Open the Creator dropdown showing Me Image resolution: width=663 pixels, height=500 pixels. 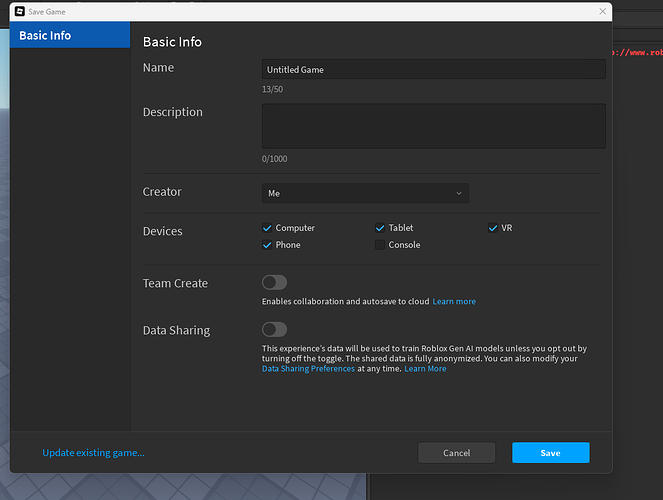click(365, 193)
